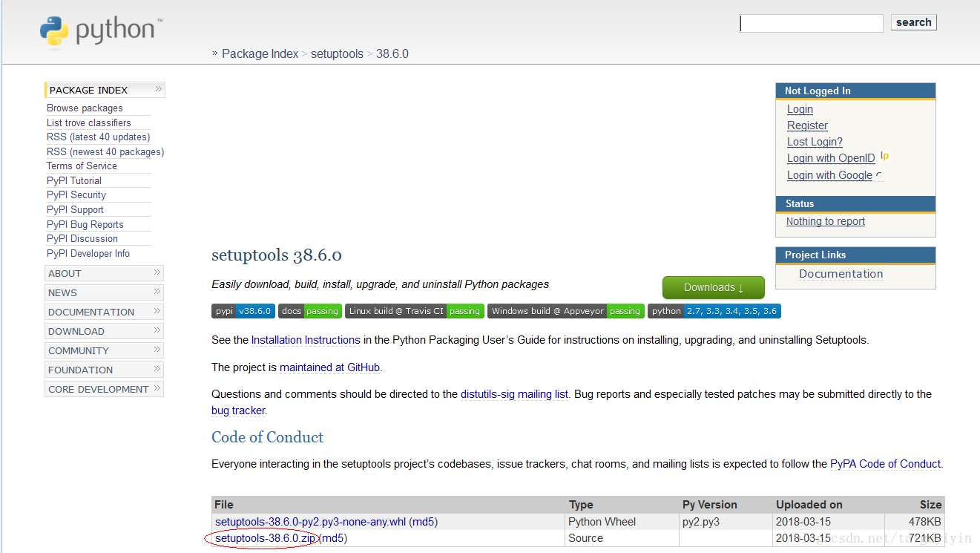Open maintained at GitHub link
The height and width of the screenshot is (553, 980).
point(330,367)
